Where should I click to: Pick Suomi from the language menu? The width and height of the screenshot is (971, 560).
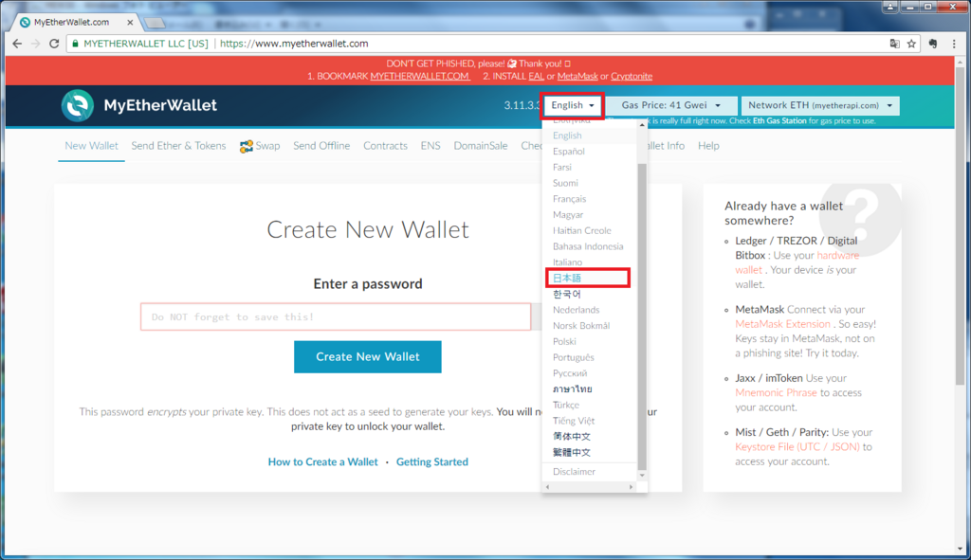click(x=565, y=183)
